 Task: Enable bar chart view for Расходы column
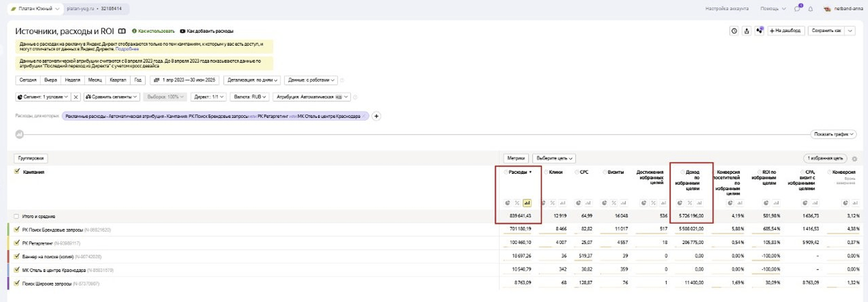click(x=527, y=203)
